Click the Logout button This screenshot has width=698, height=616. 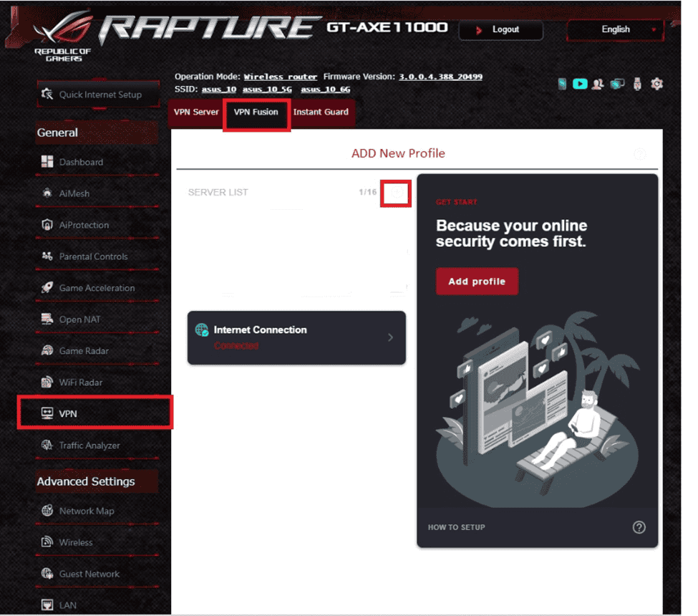pyautogui.click(x=500, y=30)
